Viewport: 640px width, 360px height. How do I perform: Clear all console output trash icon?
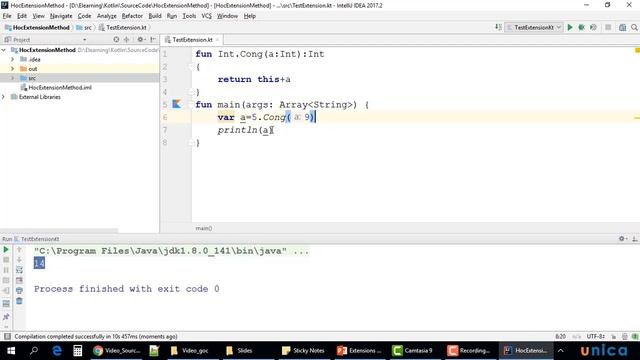click(19, 301)
